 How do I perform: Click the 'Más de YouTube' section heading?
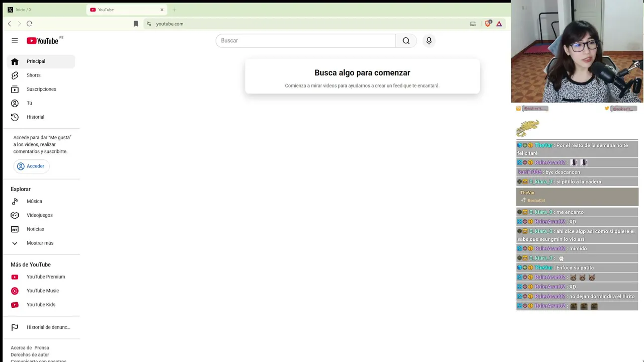(31, 264)
